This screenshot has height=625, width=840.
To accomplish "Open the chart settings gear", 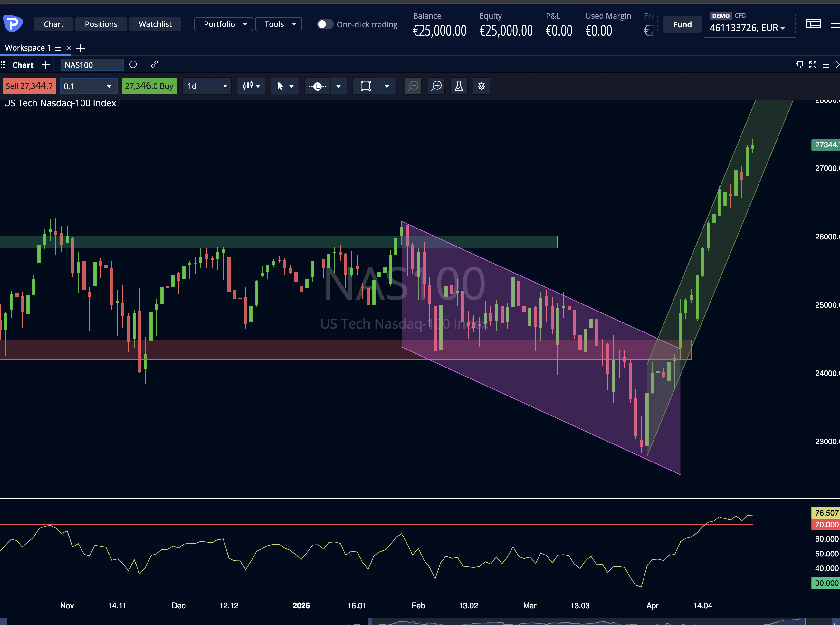I will click(482, 86).
